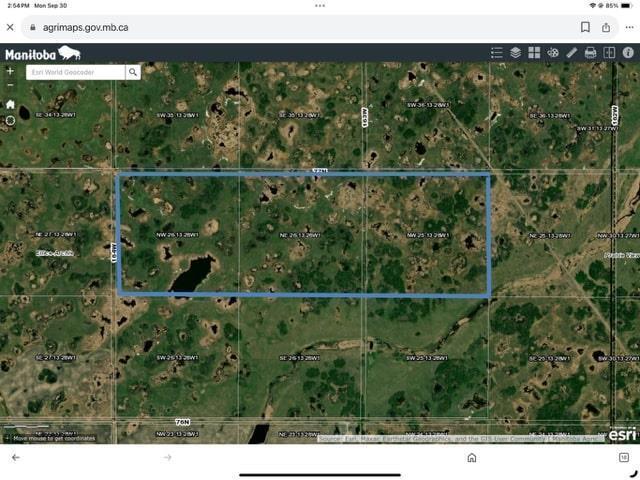Activate the My Location button
This screenshot has width=640, height=480.
pos(10,120)
